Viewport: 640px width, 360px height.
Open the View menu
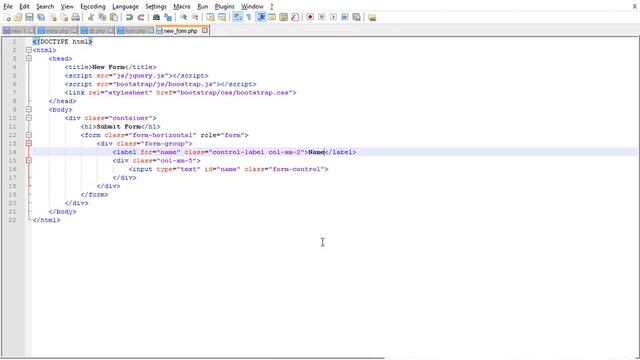coord(67,7)
